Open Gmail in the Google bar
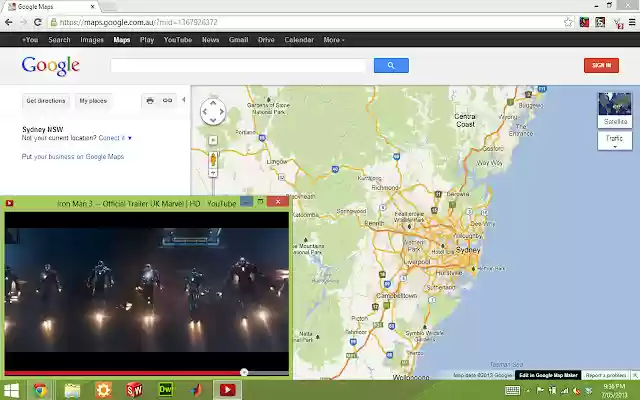This screenshot has width=640, height=400. [x=238, y=40]
